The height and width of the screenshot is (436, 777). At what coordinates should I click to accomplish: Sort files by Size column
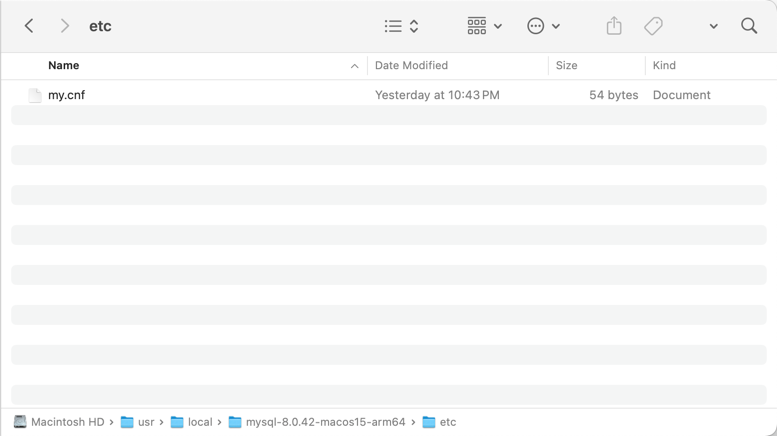pos(567,66)
